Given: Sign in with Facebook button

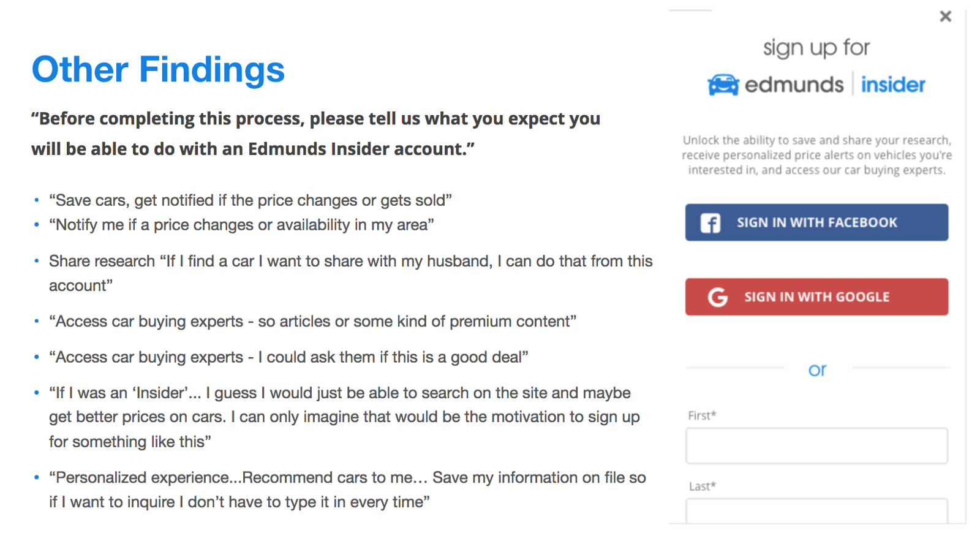Looking at the screenshot, I should coord(816,222).
